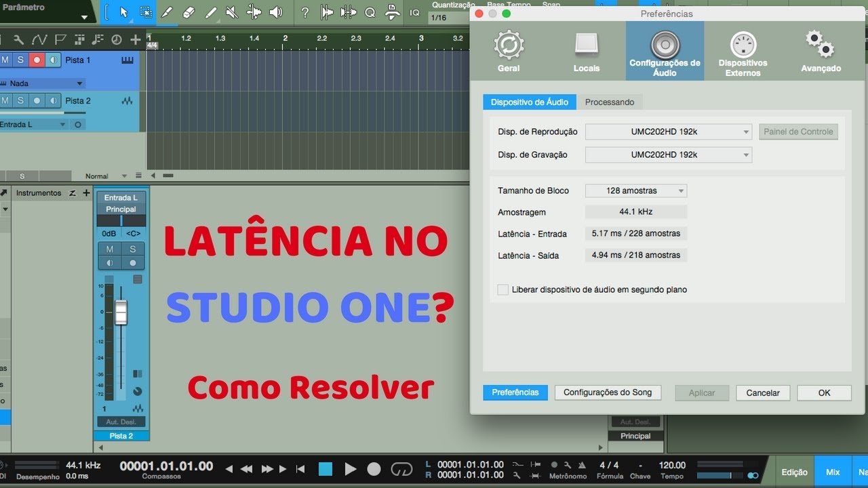The width and height of the screenshot is (868, 488).
Task: Select the Eraser tool
Action: tap(189, 12)
